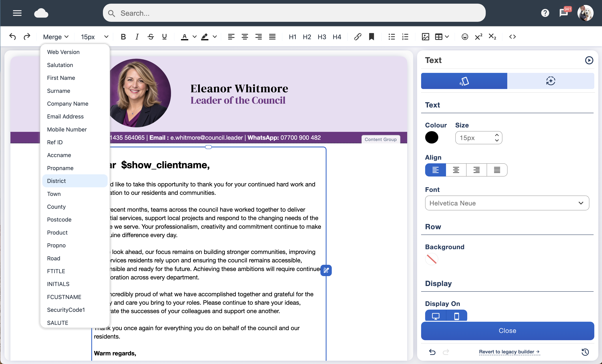Expand the highlight colour dropdown arrow

pyautogui.click(x=215, y=37)
